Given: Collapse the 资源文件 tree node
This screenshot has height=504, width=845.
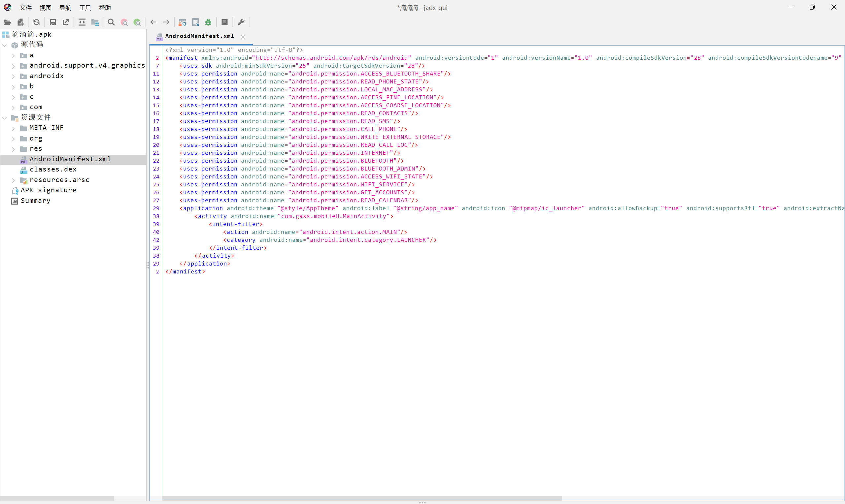Looking at the screenshot, I should (5, 118).
